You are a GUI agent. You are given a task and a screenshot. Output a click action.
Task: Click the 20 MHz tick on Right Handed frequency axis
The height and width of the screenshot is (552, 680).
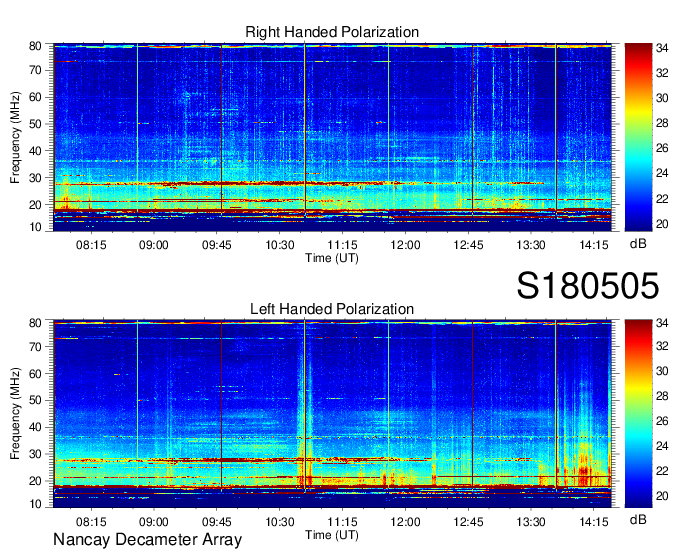pyautogui.click(x=35, y=205)
